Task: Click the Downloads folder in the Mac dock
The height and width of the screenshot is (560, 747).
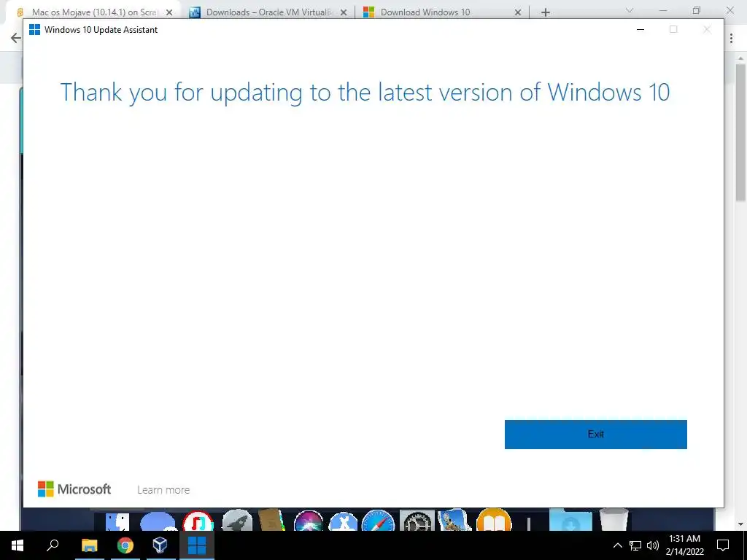Action: [x=570, y=519]
